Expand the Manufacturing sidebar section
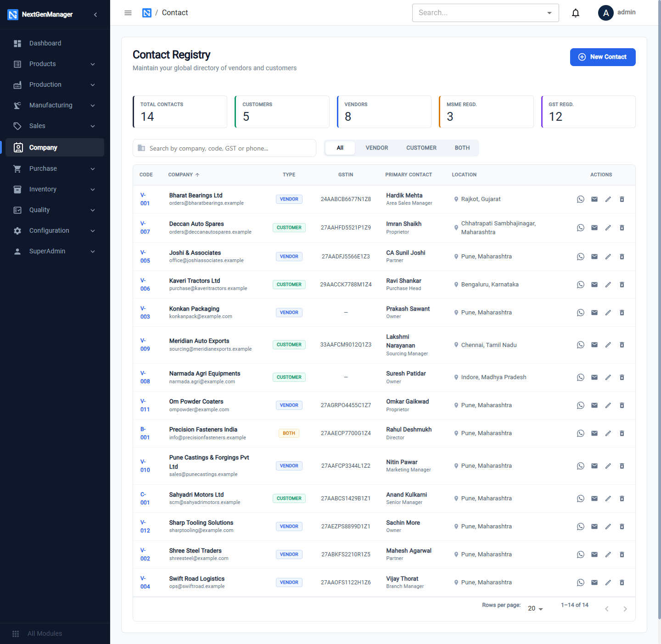The image size is (661, 644). (55, 105)
